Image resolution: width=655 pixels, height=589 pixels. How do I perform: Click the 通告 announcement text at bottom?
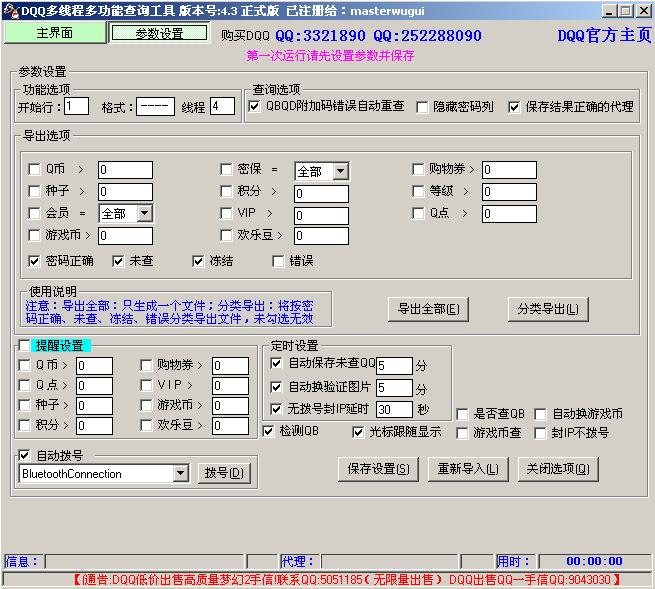(347, 580)
